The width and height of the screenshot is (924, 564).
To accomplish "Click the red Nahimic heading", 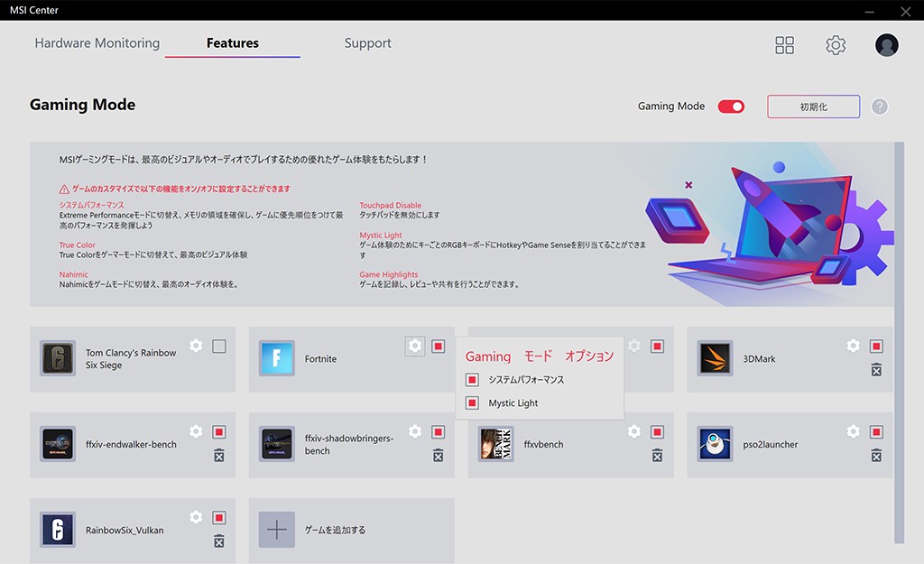I will tap(74, 274).
